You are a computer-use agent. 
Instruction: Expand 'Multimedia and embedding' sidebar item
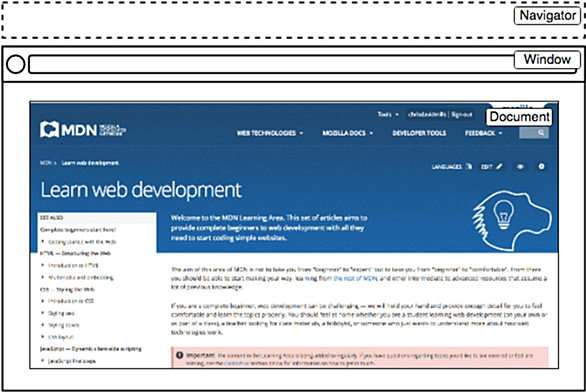coord(43,277)
